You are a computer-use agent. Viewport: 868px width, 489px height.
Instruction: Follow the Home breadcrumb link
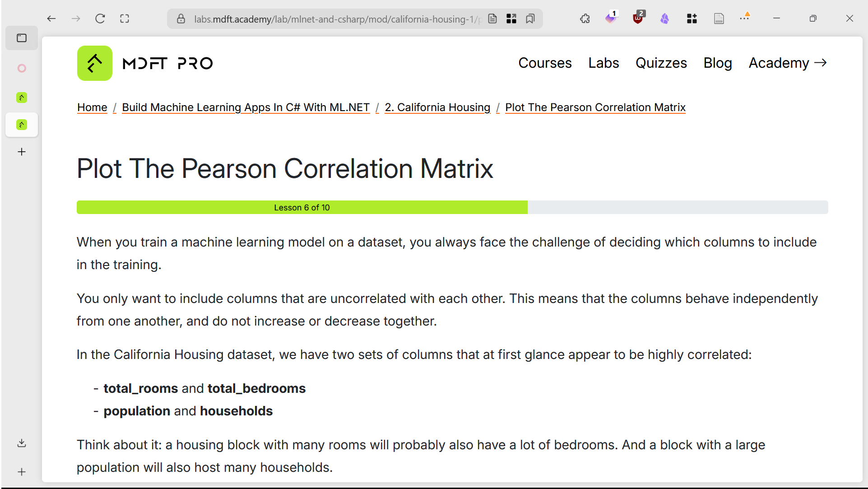pos(92,107)
